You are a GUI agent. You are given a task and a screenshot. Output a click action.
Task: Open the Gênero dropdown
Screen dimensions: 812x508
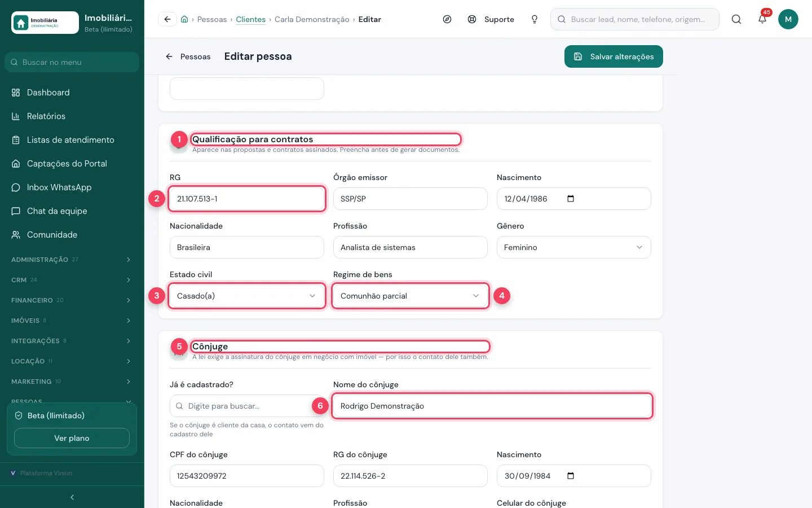tap(573, 247)
